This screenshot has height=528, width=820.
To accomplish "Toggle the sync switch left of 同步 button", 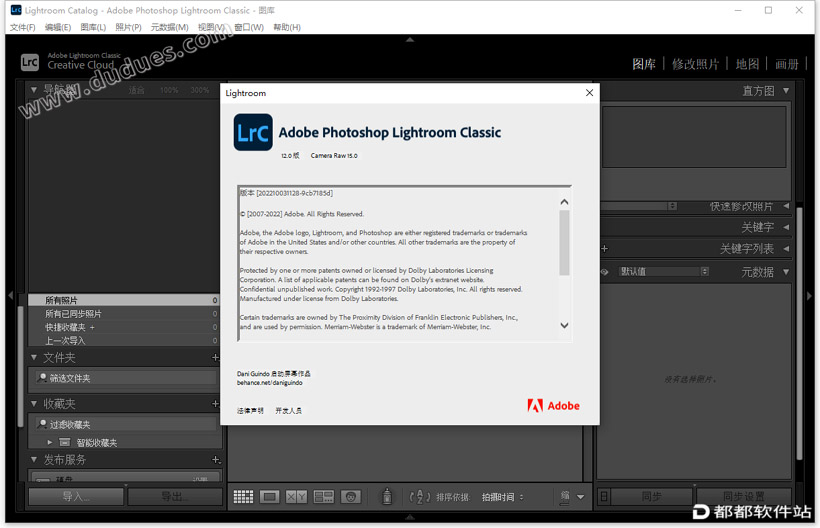I will tap(604, 496).
